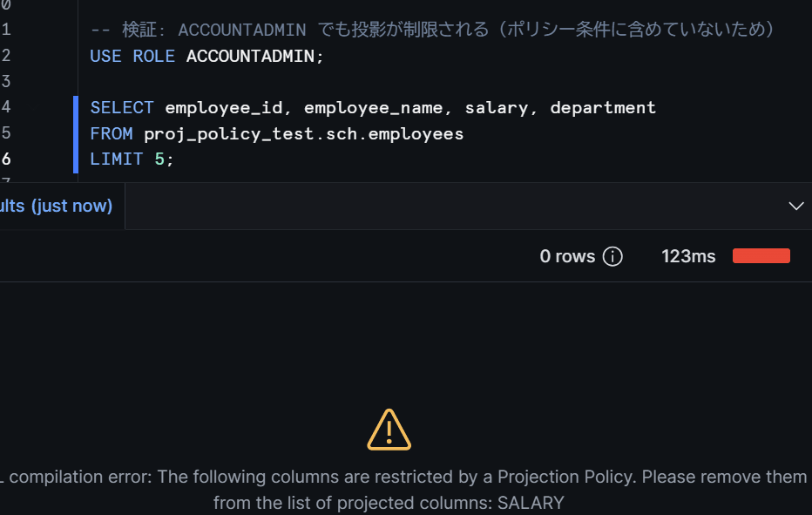Image resolution: width=812 pixels, height=515 pixels.
Task: Place cursor on the department column
Action: 603,108
